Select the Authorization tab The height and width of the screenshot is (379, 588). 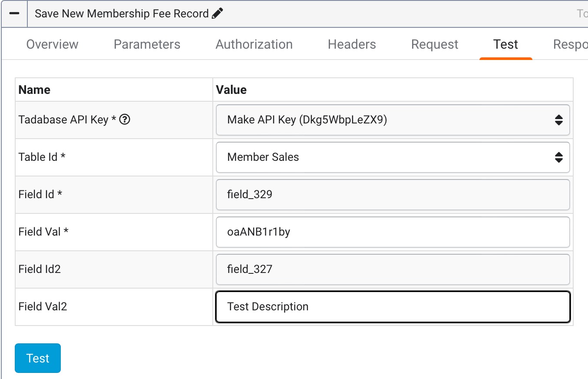click(254, 44)
